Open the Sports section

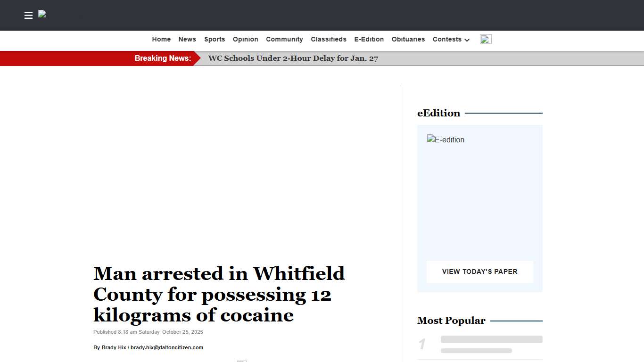[x=215, y=39]
